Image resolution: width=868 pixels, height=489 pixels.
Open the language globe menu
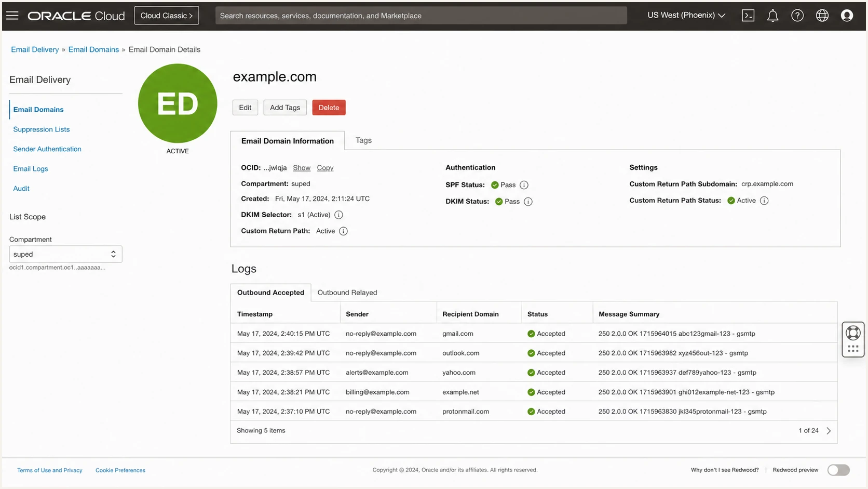(822, 16)
